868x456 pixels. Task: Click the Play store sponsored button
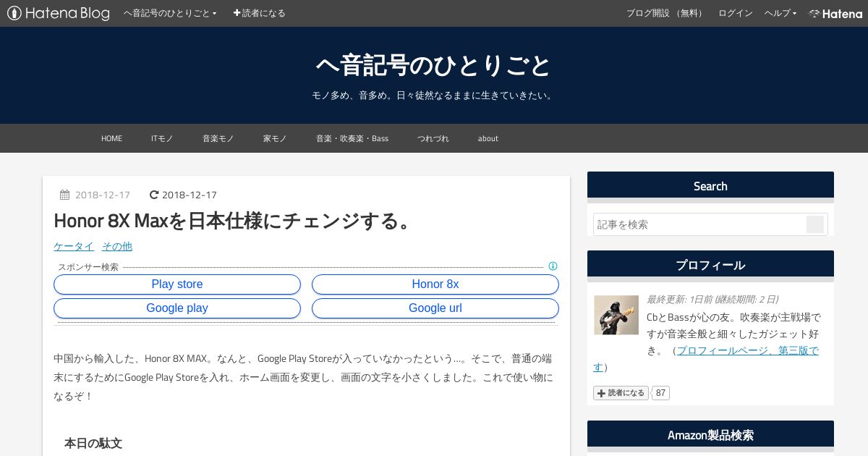point(177,284)
